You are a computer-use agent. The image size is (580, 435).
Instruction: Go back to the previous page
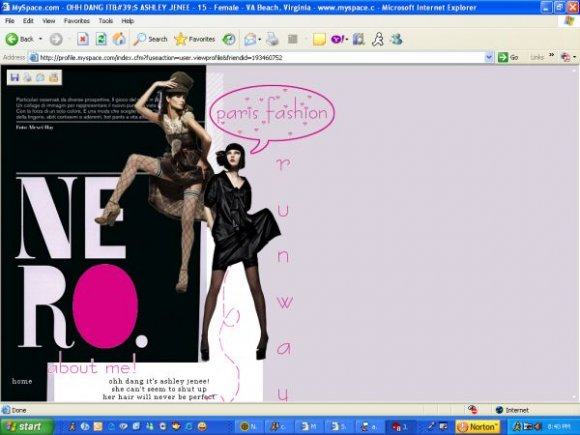pyautogui.click(x=19, y=39)
